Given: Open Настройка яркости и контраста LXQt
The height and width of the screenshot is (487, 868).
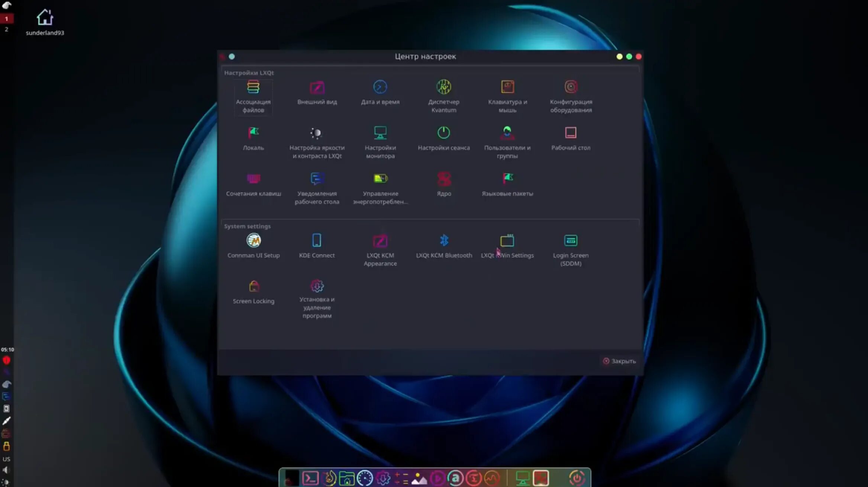Looking at the screenshot, I should [317, 142].
